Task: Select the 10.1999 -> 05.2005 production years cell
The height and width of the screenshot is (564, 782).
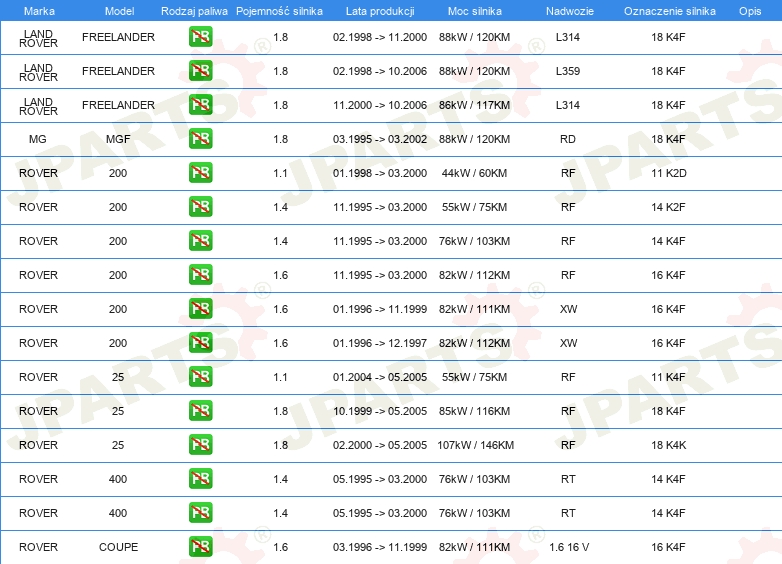Action: tap(380, 410)
